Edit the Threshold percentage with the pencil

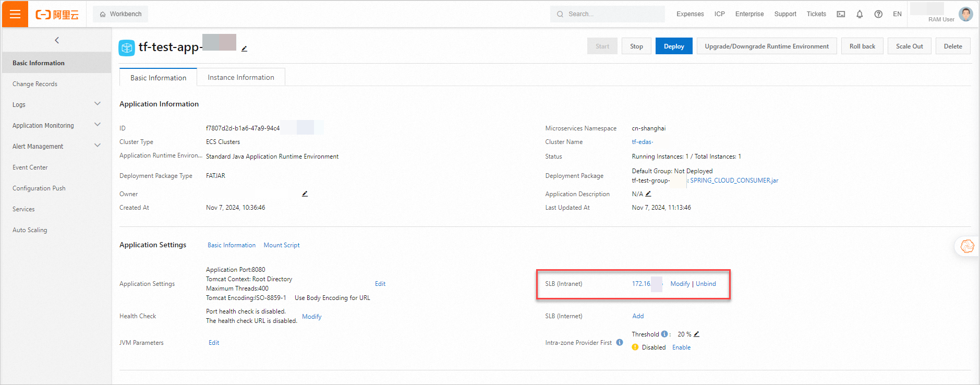(x=696, y=334)
